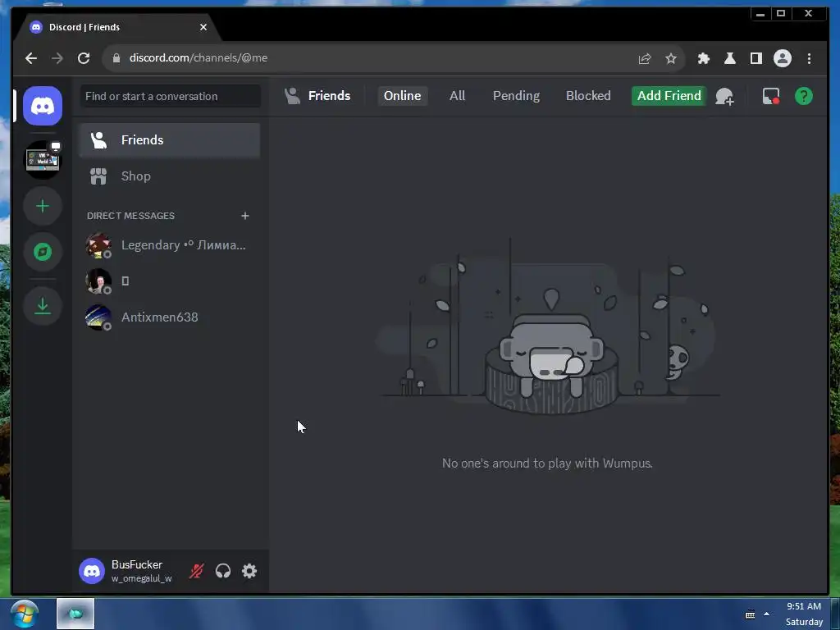This screenshot has height=630, width=840.
Task: Select the Discord | Friends browser tab
Action: 118,27
